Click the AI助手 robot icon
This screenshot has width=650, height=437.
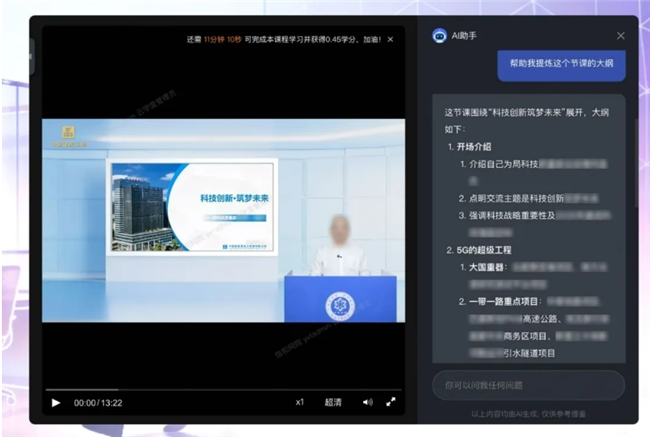pyautogui.click(x=439, y=35)
